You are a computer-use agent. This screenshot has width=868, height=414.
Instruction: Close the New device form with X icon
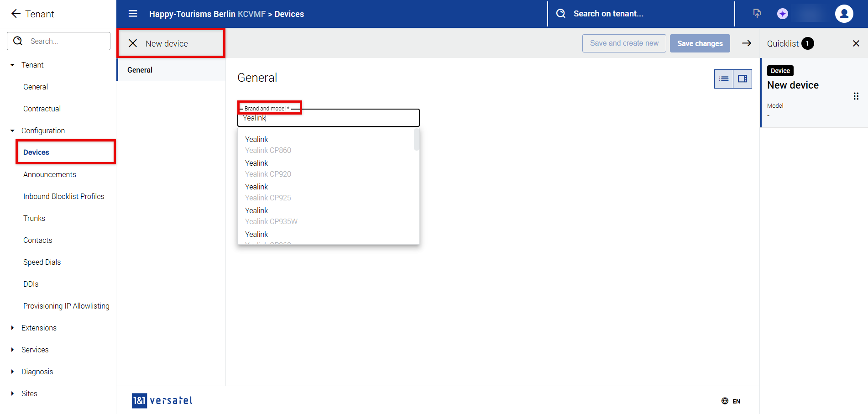[133, 43]
